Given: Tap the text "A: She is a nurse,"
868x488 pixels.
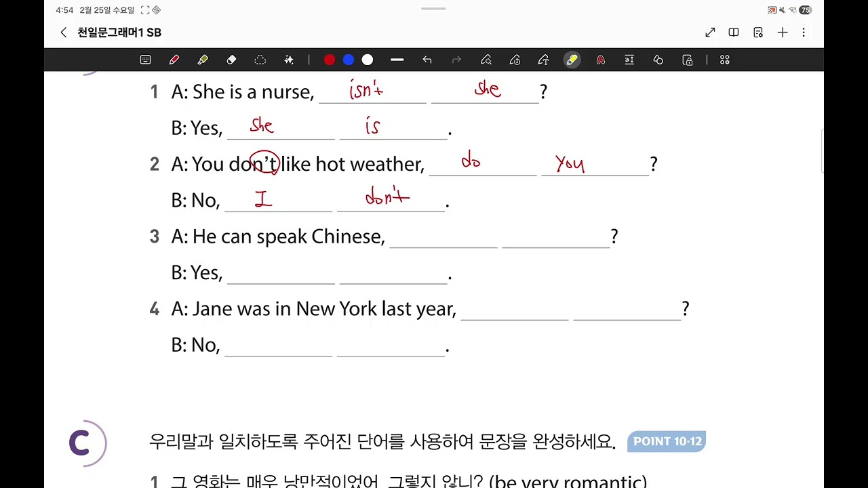Looking at the screenshot, I should click(x=243, y=92).
